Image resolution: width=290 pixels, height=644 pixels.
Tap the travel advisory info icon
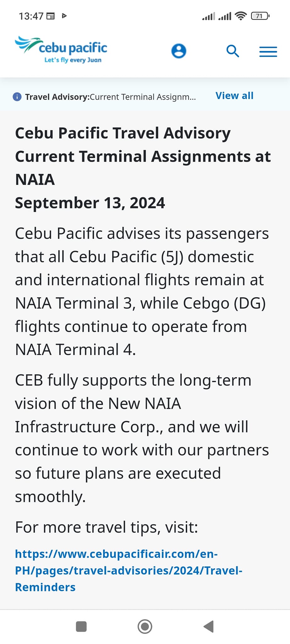pyautogui.click(x=17, y=97)
